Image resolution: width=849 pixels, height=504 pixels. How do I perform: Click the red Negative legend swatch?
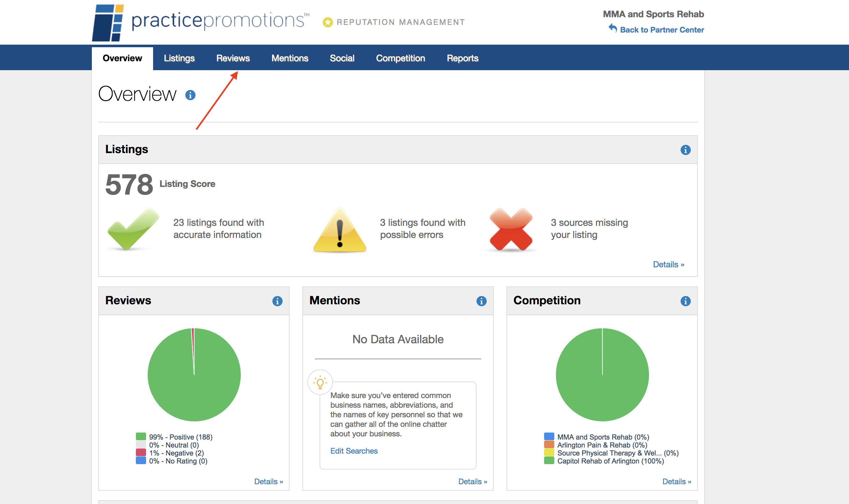tap(141, 452)
